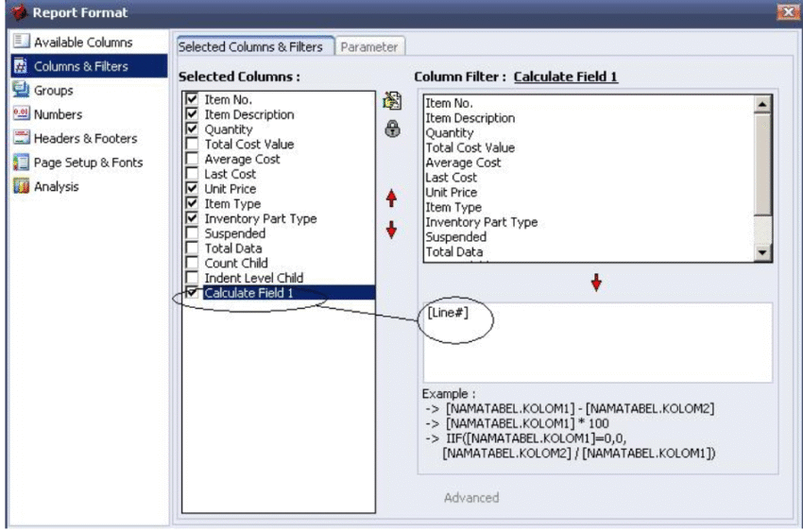This screenshot has height=532, width=803.
Task: Uncheck the Item Type checkbox
Action: (x=192, y=203)
